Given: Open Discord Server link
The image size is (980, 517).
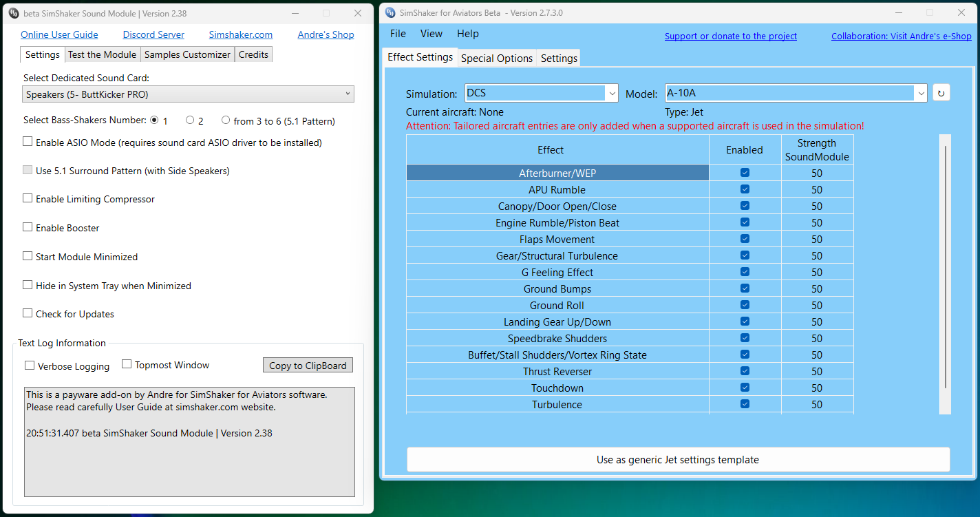Looking at the screenshot, I should pyautogui.click(x=153, y=34).
